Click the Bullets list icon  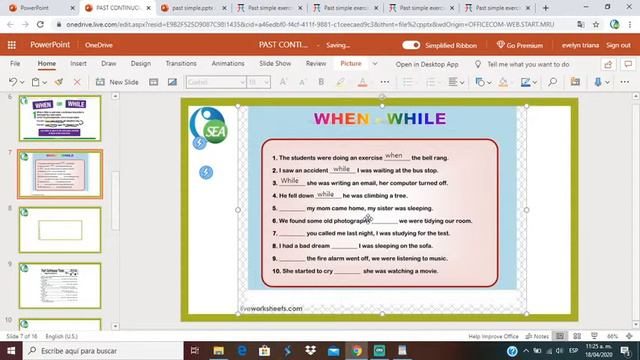tap(408, 82)
